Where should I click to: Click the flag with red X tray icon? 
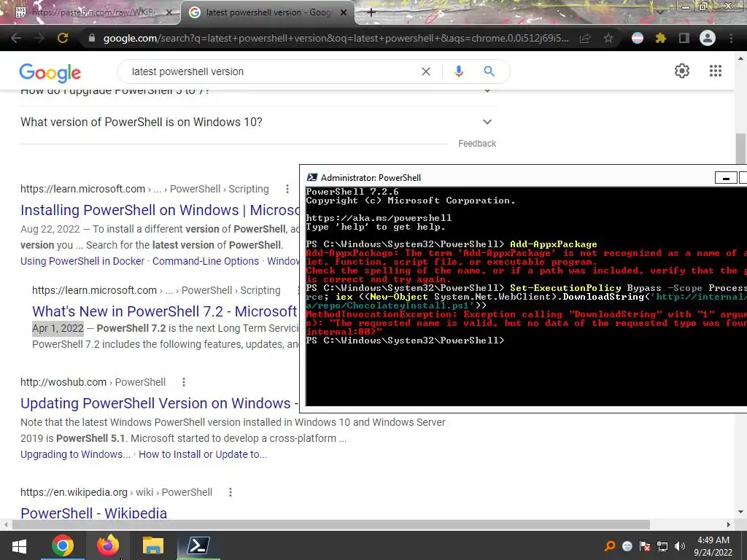[645, 546]
